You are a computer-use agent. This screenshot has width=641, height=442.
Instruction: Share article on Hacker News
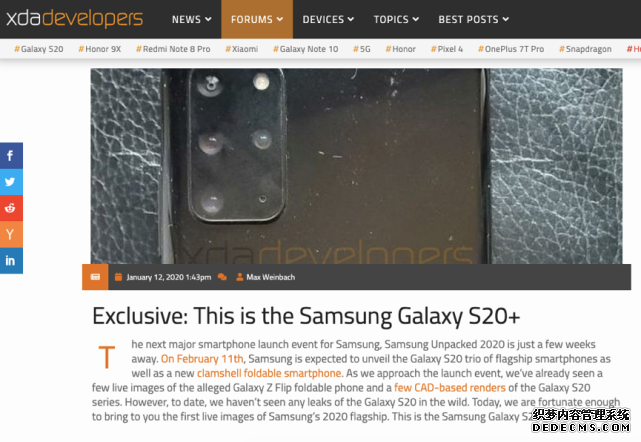11,234
